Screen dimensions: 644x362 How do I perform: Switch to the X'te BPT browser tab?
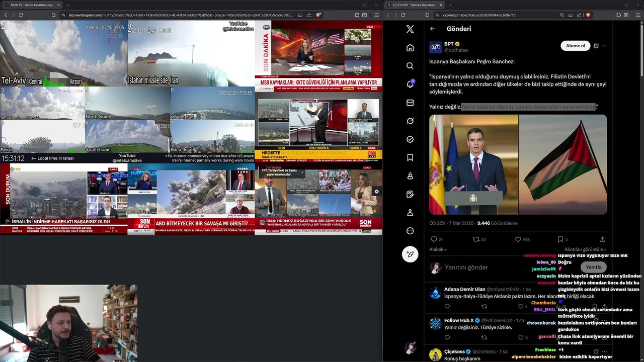[415, 5]
